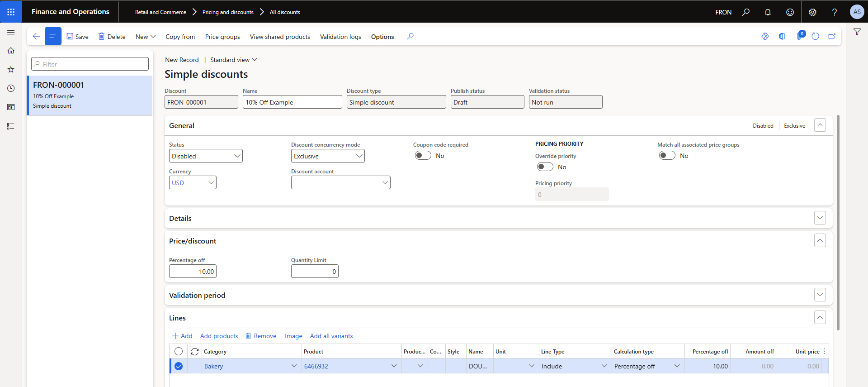Click the Percentage off input field
This screenshot has height=387, width=868.
click(x=193, y=272)
